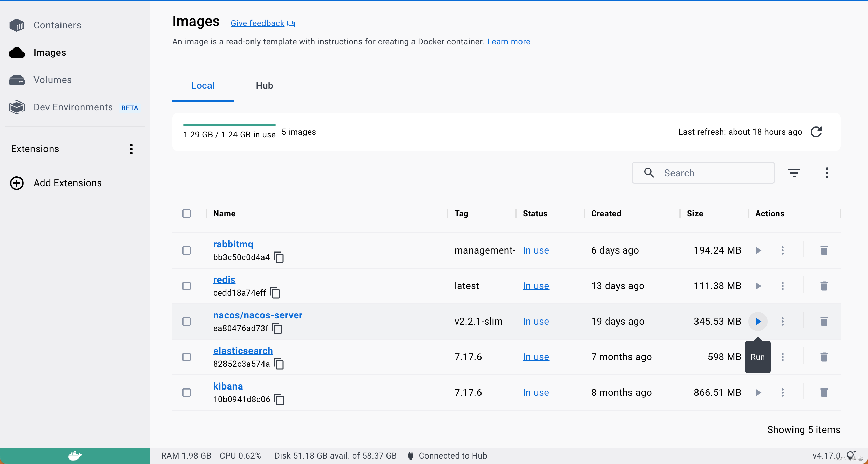Click the Dev Environments box icon
The image size is (868, 464).
coord(17,107)
